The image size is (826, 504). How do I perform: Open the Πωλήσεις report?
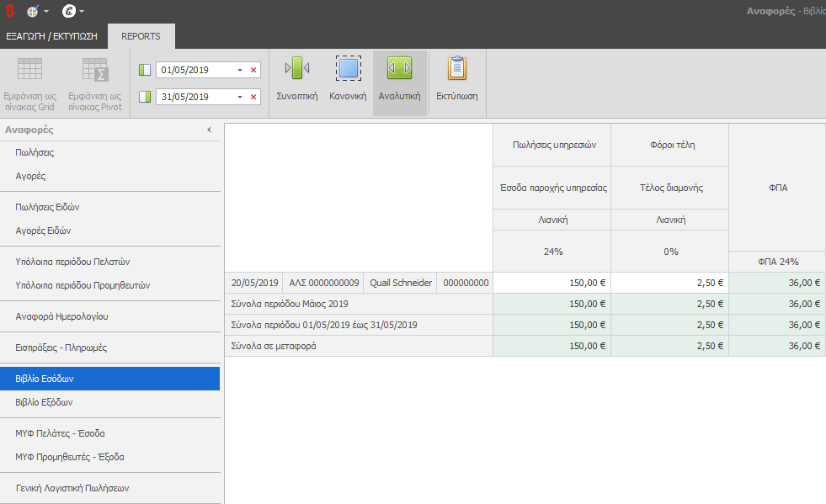[35, 153]
